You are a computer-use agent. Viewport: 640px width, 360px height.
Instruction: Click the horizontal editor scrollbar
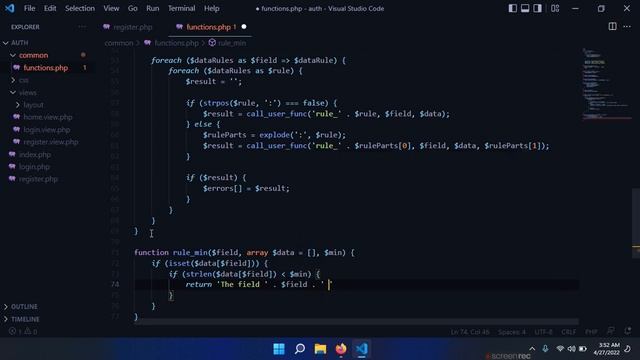coord(356,322)
